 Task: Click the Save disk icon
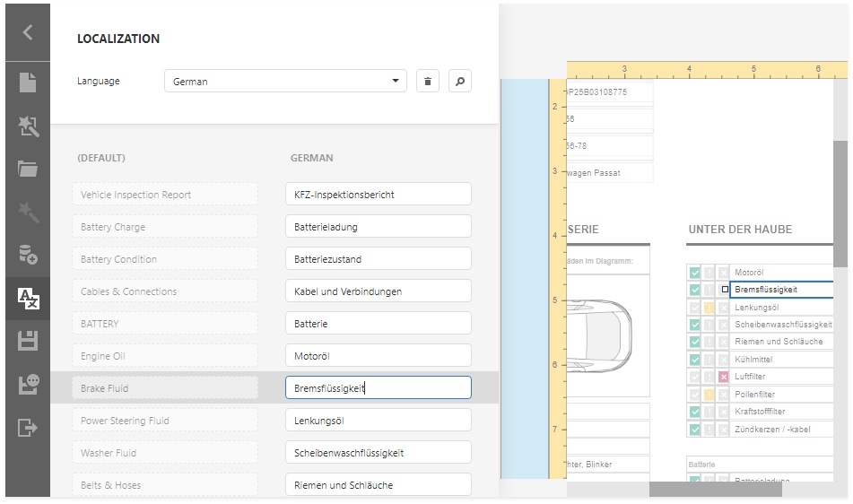pyautogui.click(x=28, y=341)
